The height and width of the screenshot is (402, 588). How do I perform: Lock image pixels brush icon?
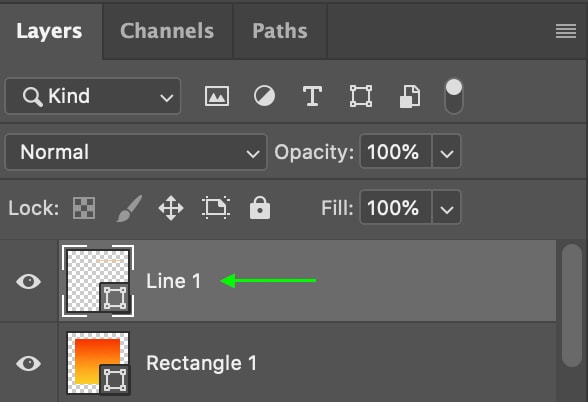(129, 208)
